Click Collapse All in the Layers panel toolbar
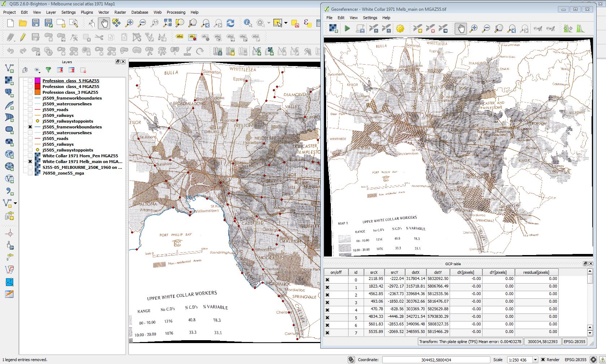This screenshot has height=364, width=606. (72, 70)
